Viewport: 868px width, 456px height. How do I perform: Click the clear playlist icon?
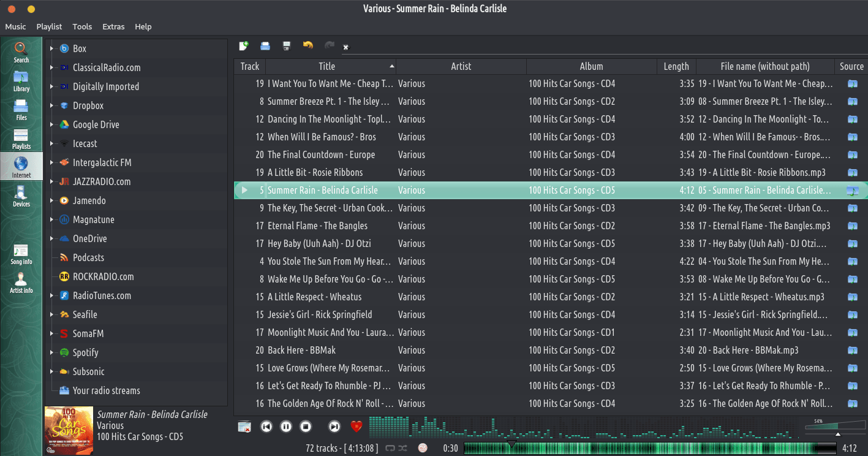pos(244,427)
